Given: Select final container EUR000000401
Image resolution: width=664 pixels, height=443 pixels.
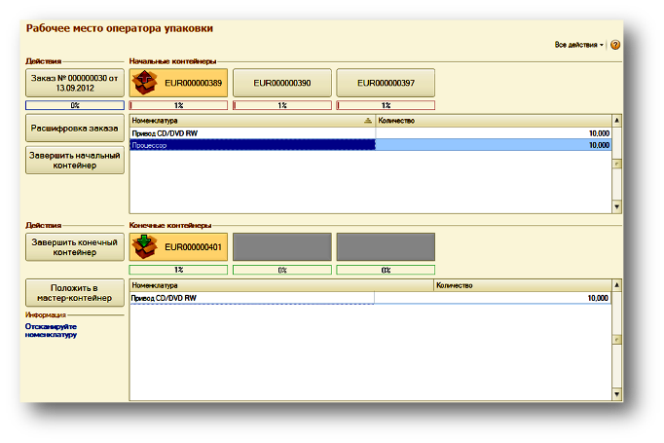Looking at the screenshot, I should (178, 247).
